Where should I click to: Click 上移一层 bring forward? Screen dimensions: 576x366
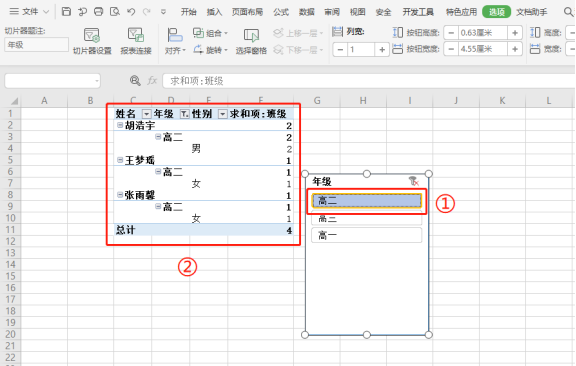click(298, 33)
